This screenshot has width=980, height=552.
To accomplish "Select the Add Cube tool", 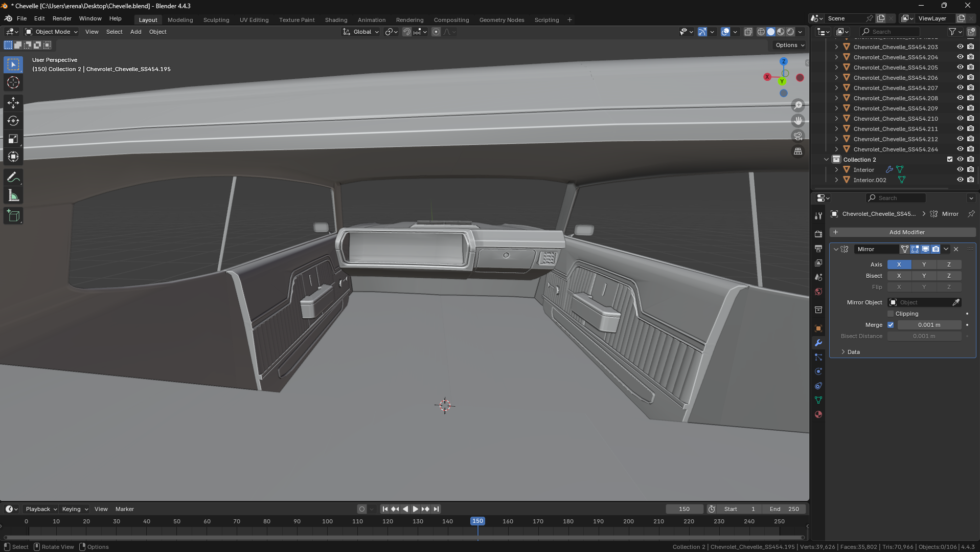I will pyautogui.click(x=13, y=216).
